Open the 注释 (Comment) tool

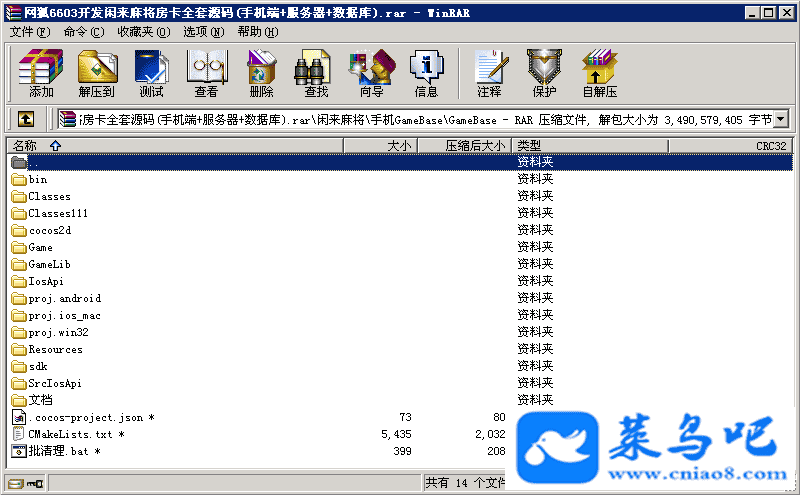click(489, 73)
